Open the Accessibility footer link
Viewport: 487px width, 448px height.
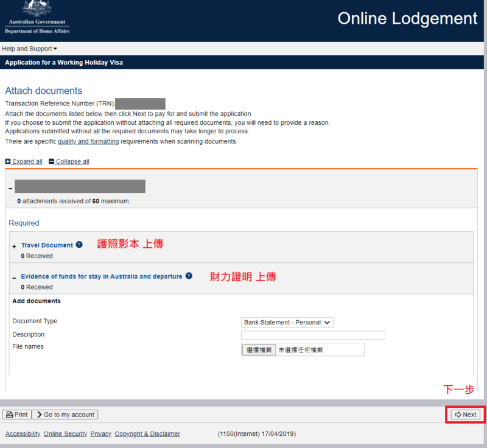pyautogui.click(x=23, y=434)
